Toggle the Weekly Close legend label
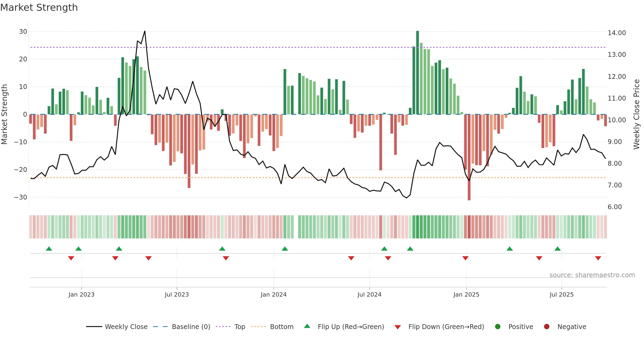Image resolution: width=644 pixels, height=362 pixels. coord(126,327)
